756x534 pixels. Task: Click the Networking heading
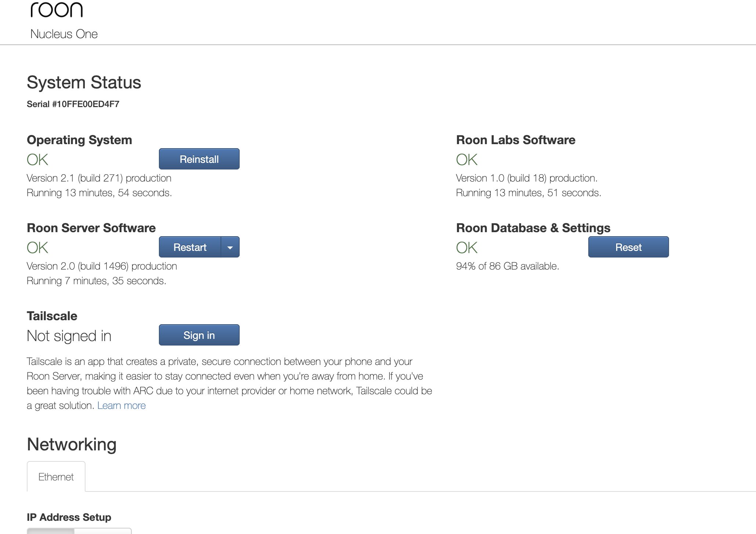click(x=72, y=444)
